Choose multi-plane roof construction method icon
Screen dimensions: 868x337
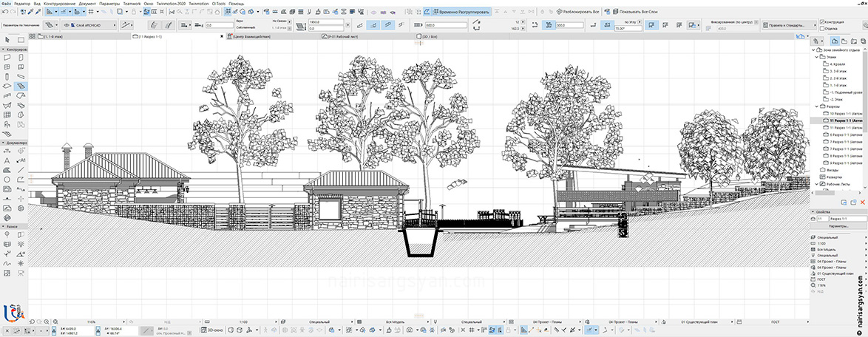click(x=169, y=25)
